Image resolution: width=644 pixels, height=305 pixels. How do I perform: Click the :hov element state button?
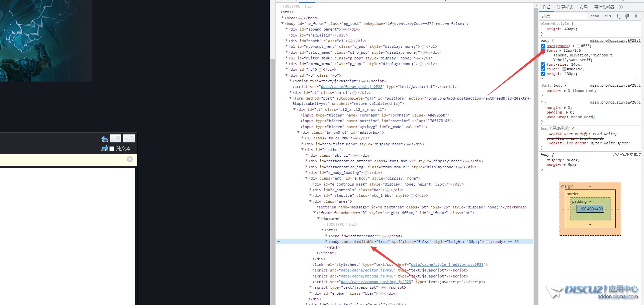click(x=594, y=16)
